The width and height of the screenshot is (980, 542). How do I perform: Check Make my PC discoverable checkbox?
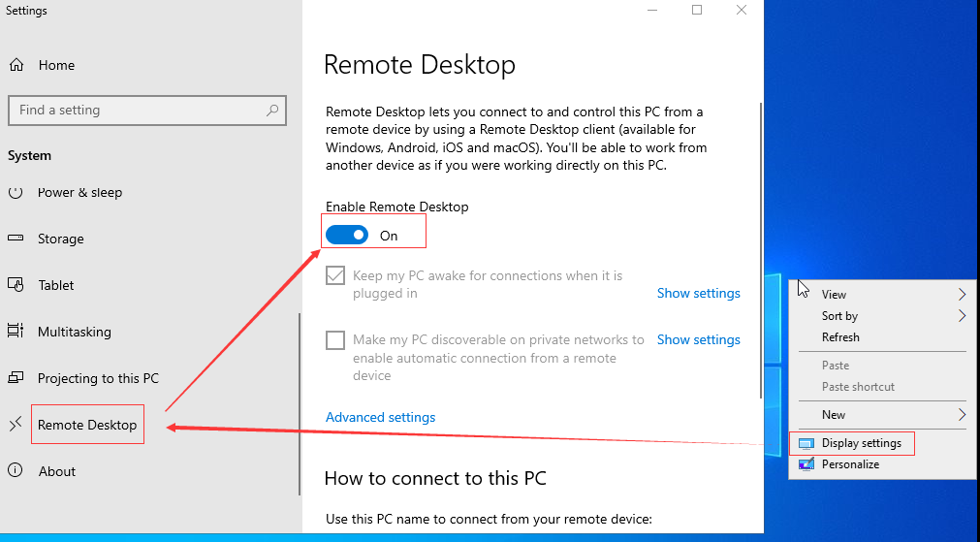point(335,340)
